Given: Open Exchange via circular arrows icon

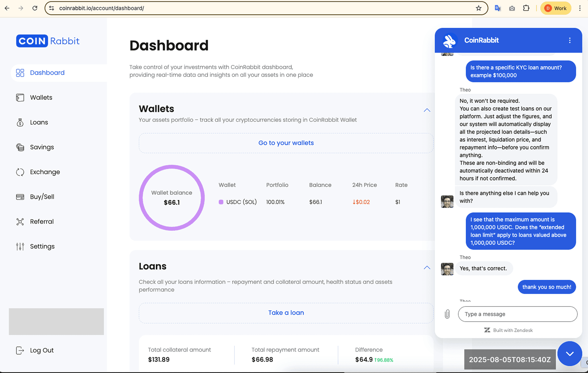Looking at the screenshot, I should (20, 172).
